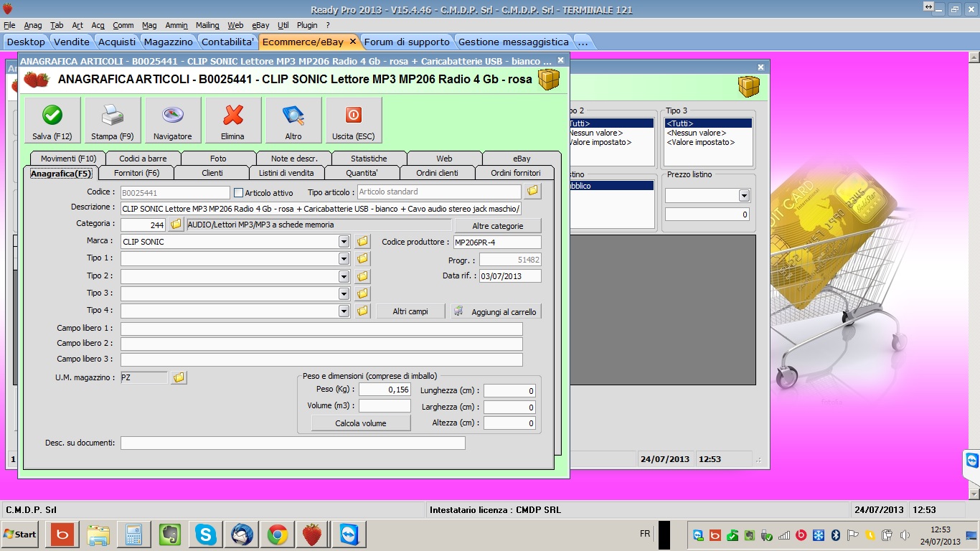Viewport: 980px width, 551px height.
Task: Click the 'Intestatario licenza : CMDP SRL' status text
Action: pos(495,510)
